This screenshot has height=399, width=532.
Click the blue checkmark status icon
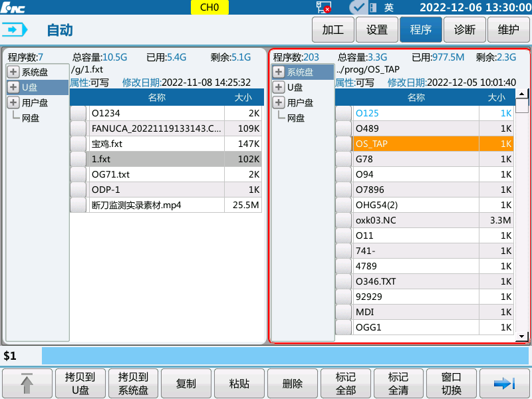358,7
